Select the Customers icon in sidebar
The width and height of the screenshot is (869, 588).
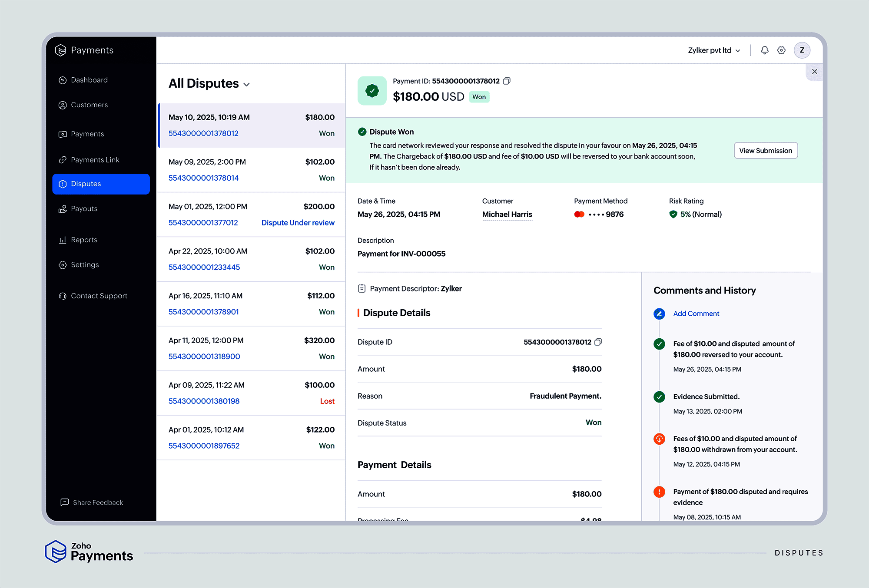tap(62, 105)
